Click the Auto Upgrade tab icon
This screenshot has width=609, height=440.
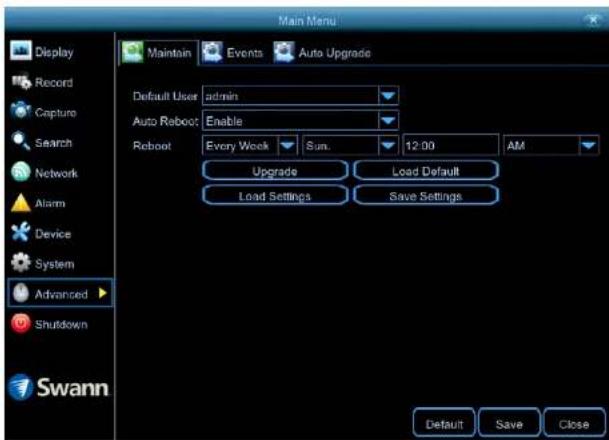[x=284, y=52]
